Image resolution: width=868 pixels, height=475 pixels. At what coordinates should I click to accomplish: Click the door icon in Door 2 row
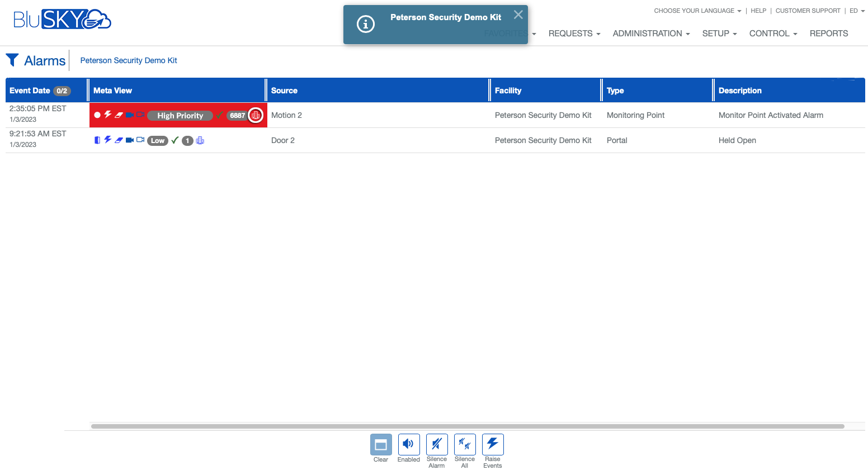97,140
